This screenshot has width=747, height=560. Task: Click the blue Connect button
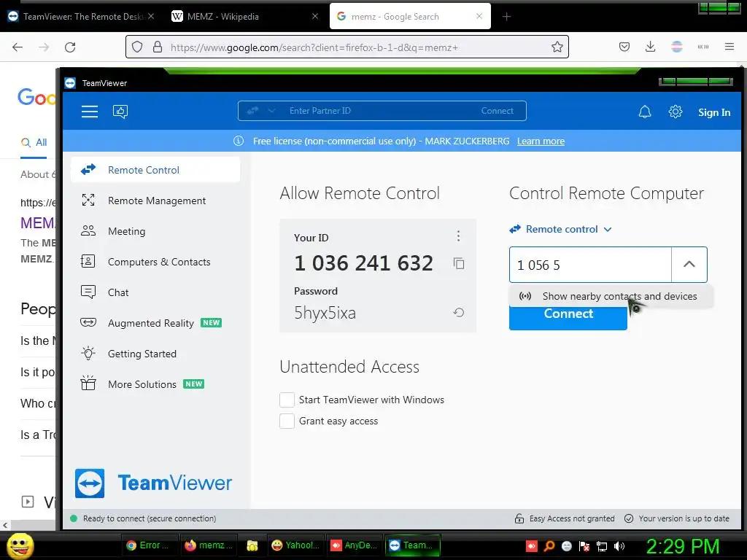tap(568, 317)
